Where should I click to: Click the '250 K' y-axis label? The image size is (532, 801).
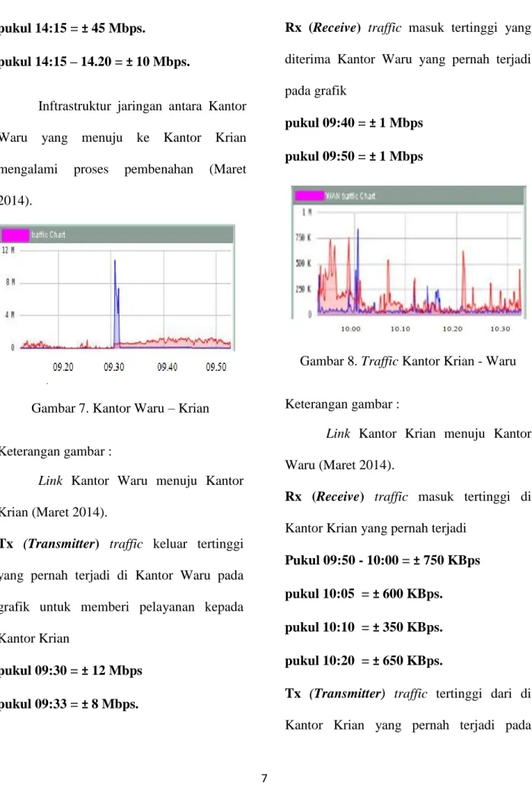303,289
